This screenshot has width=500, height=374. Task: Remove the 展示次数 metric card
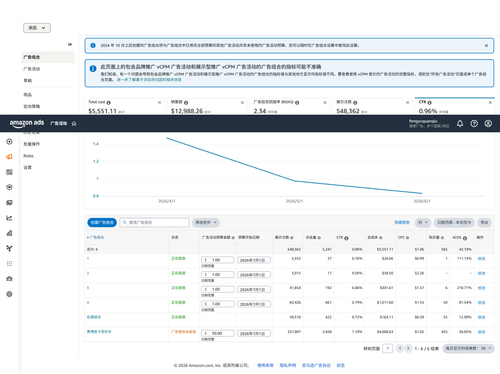click(407, 103)
